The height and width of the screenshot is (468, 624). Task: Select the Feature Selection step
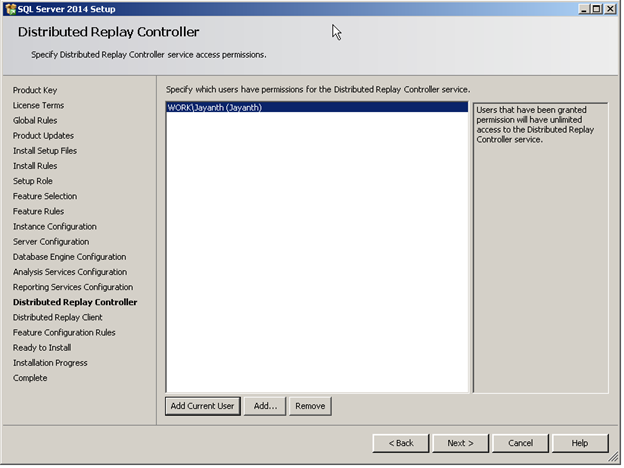(45, 196)
